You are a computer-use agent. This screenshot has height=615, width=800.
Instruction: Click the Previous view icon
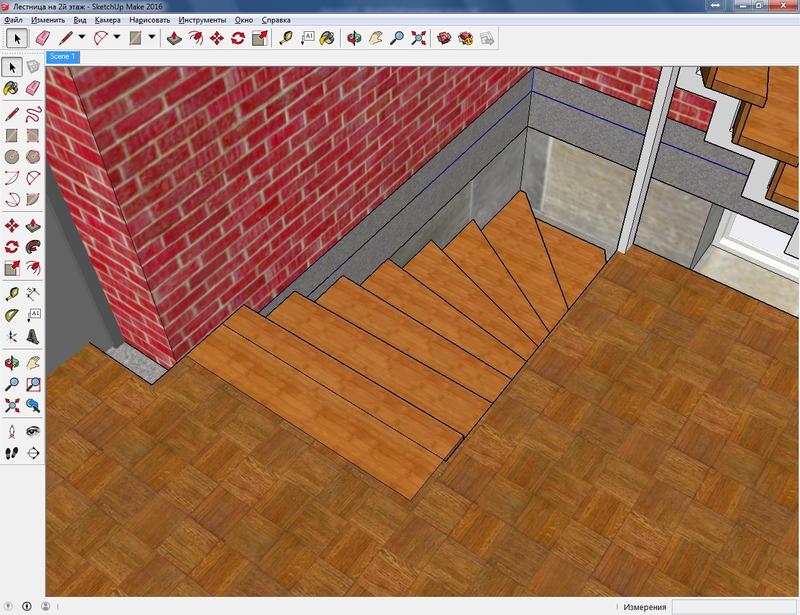[x=33, y=405]
